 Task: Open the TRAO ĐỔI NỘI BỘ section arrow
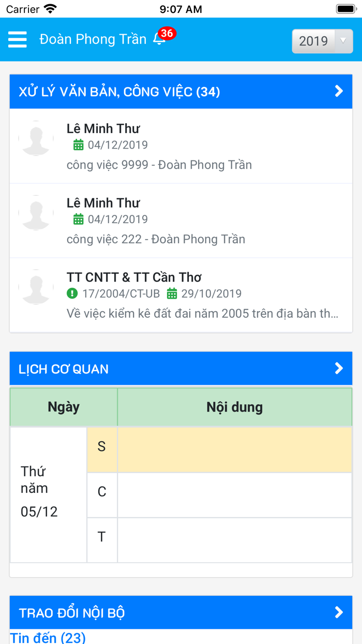pos(339,612)
